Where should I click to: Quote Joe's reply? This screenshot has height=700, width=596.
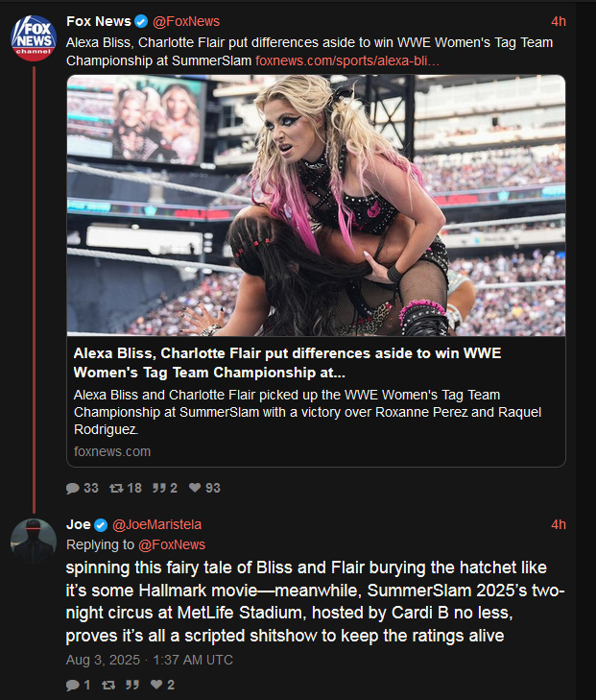tap(132, 685)
